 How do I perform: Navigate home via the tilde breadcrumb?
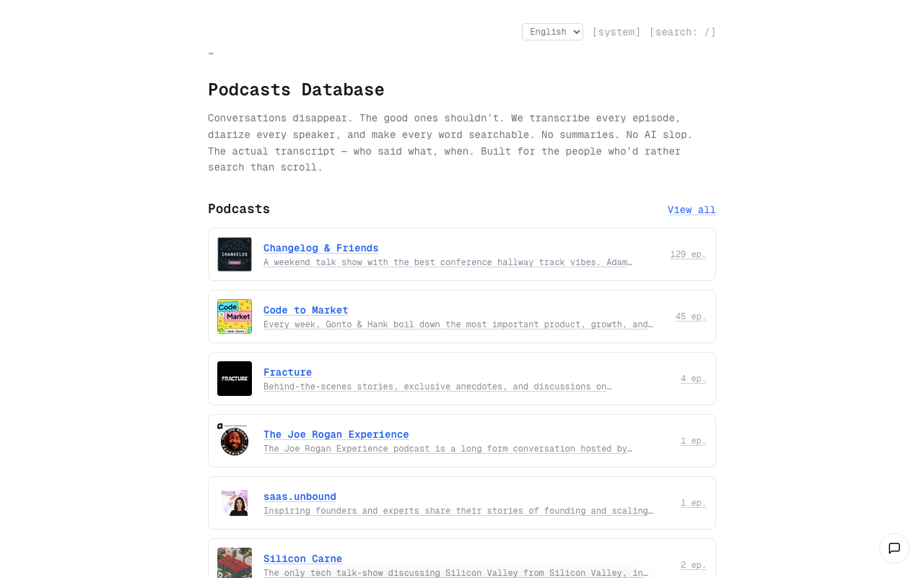point(211,53)
